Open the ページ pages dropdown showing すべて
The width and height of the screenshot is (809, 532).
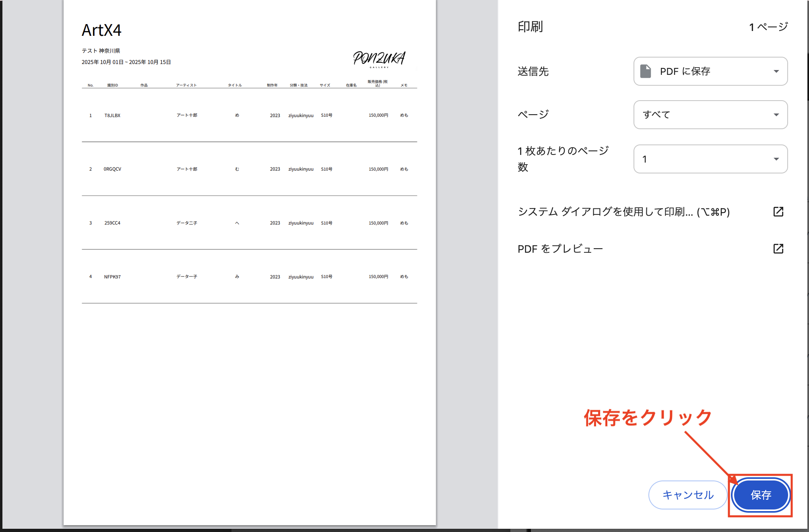click(710, 115)
